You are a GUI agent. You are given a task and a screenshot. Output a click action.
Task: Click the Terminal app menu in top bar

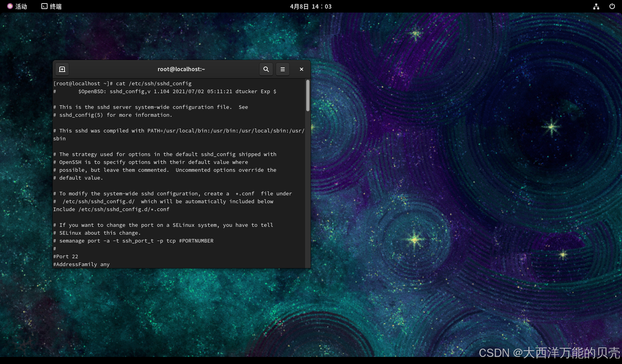click(52, 6)
